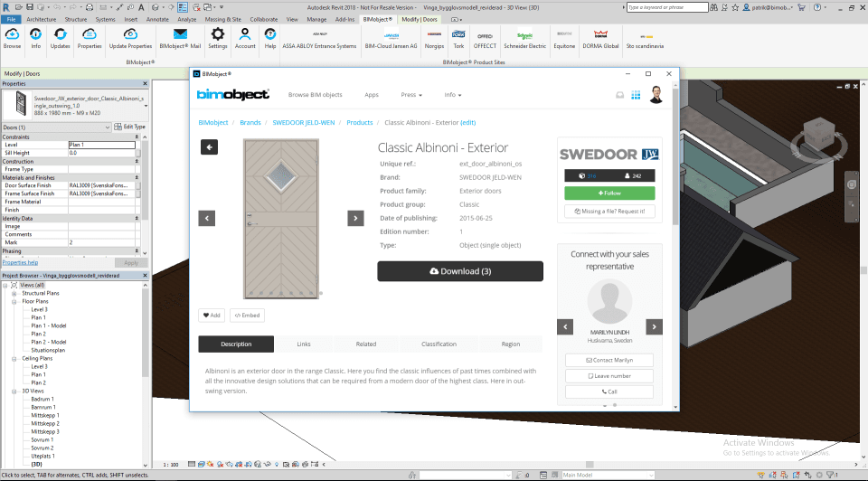The width and height of the screenshot is (868, 481).
Task: Go back using the arrow above the door image
Action: coord(209,147)
